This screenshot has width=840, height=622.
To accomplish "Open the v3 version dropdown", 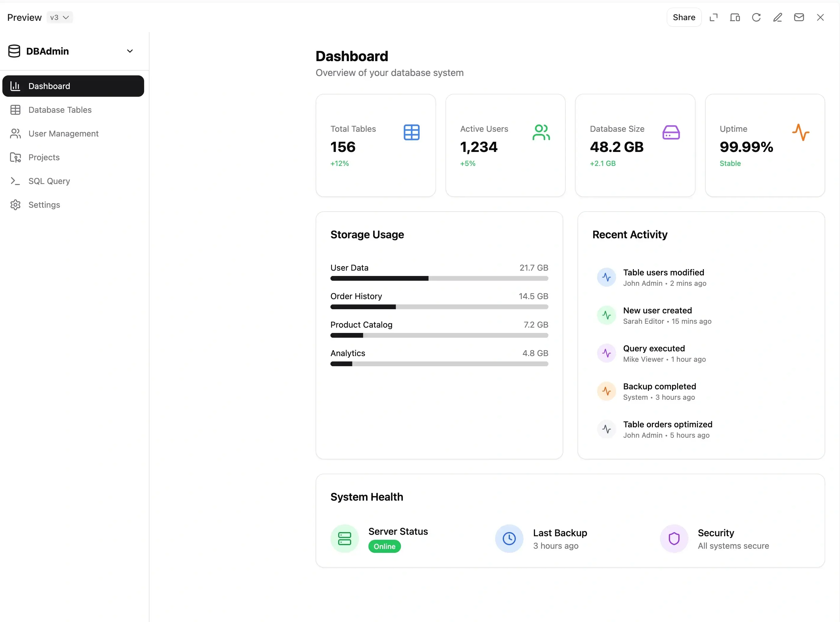I will [59, 17].
